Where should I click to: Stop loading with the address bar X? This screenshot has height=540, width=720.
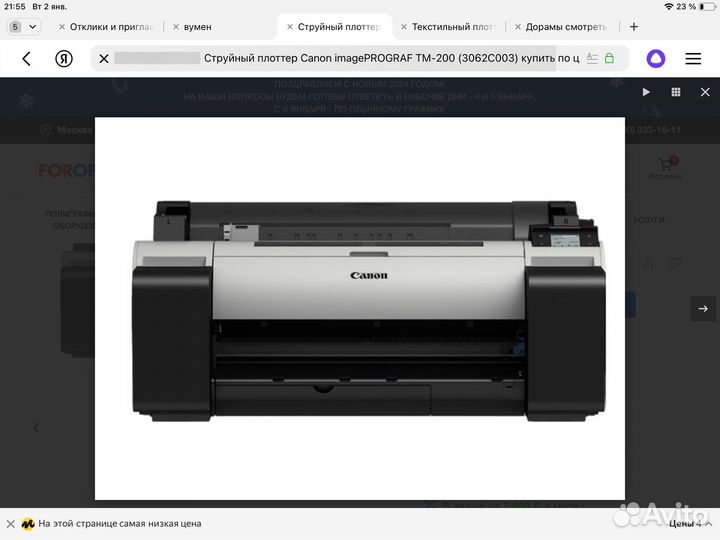pyautogui.click(x=104, y=58)
